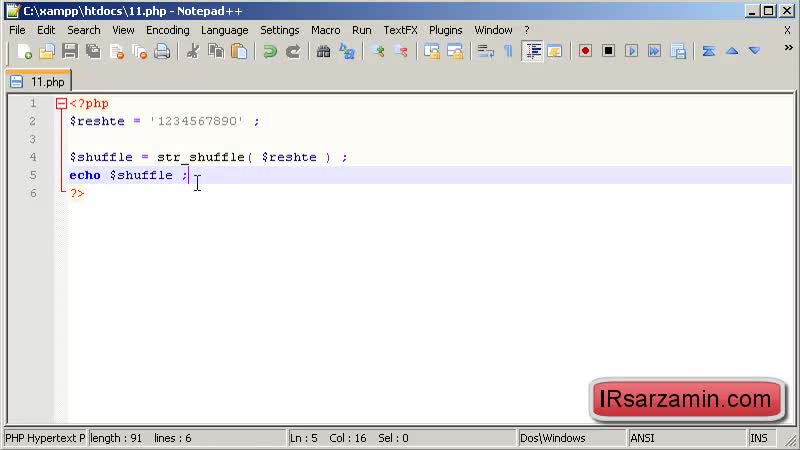Create a new file with New icon
Image resolution: width=800 pixels, height=450 pixels.
click(x=24, y=52)
